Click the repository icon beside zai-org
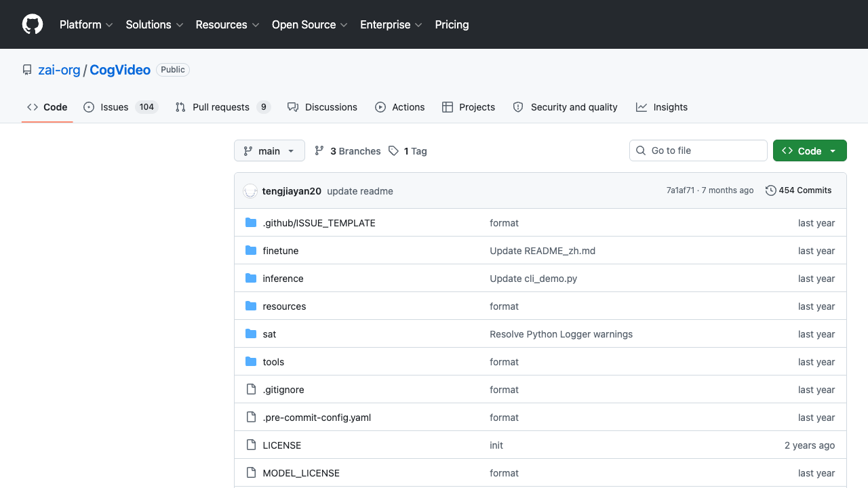This screenshot has width=868, height=488. click(27, 70)
